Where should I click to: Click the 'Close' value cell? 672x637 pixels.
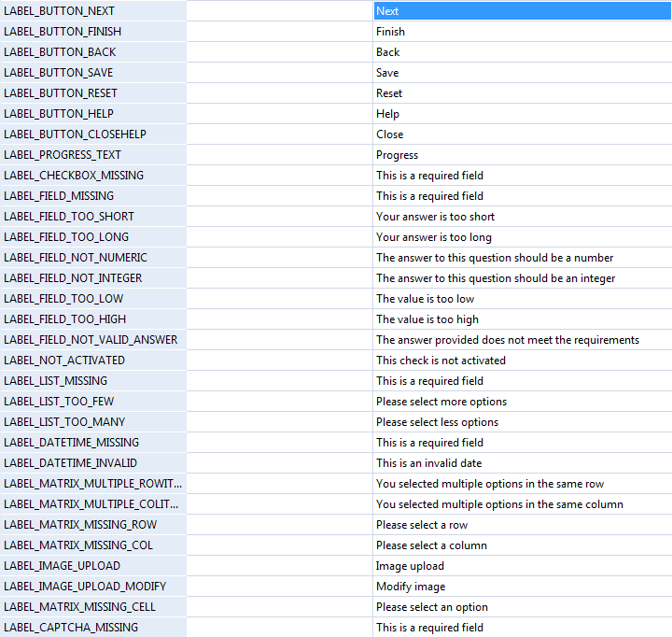coord(521,134)
